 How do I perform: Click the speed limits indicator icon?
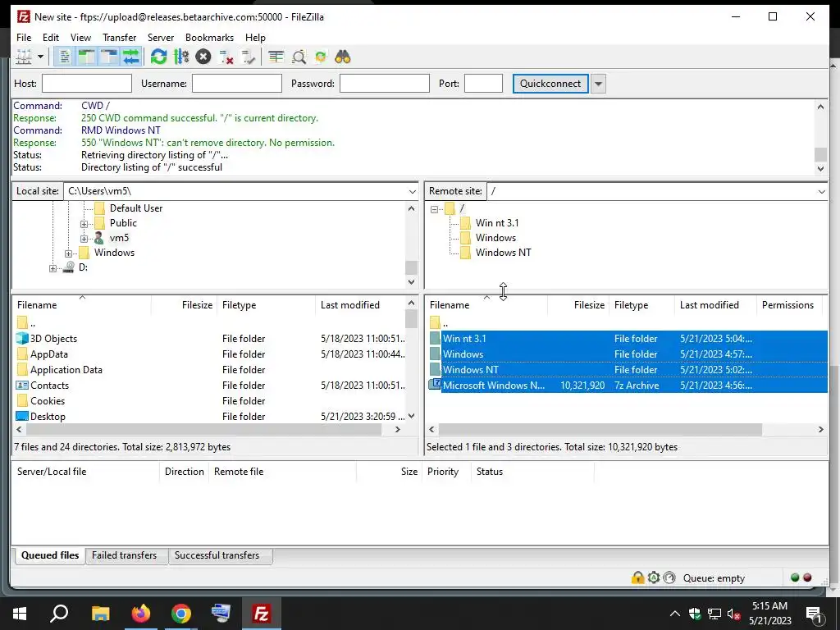669,577
